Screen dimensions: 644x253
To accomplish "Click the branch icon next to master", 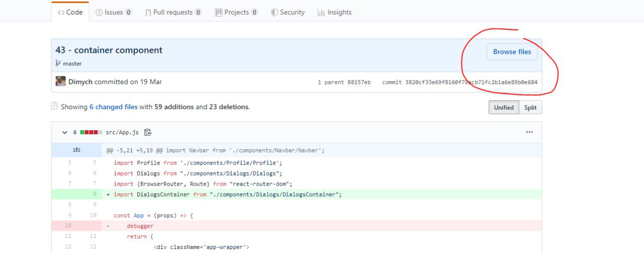I will click(x=58, y=64).
